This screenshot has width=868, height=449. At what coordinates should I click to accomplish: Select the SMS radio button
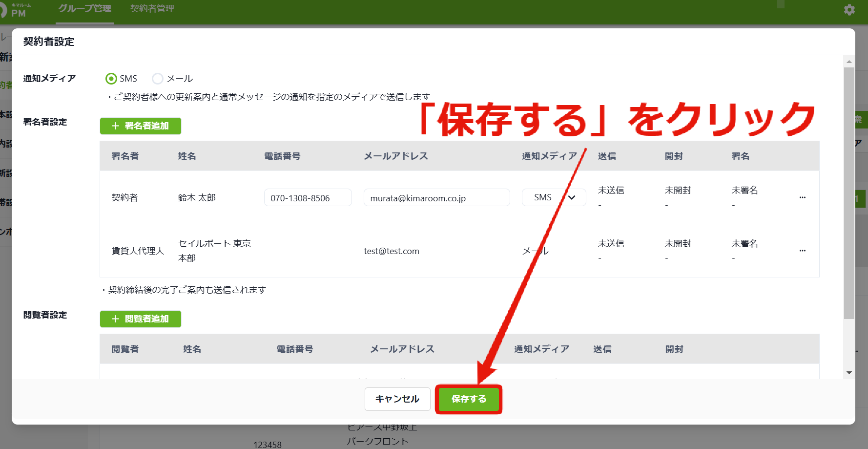(x=111, y=79)
